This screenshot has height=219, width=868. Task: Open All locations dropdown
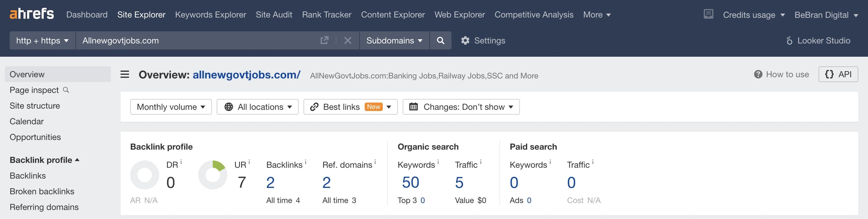point(257,106)
